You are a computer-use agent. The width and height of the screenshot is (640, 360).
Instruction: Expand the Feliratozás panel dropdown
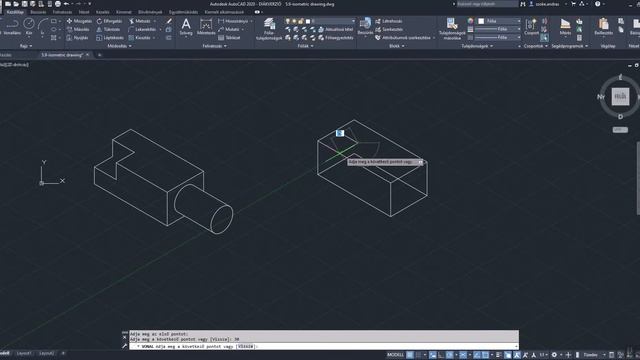(214, 46)
